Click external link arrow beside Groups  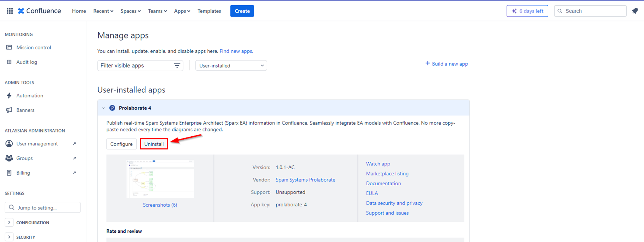pyautogui.click(x=74, y=158)
